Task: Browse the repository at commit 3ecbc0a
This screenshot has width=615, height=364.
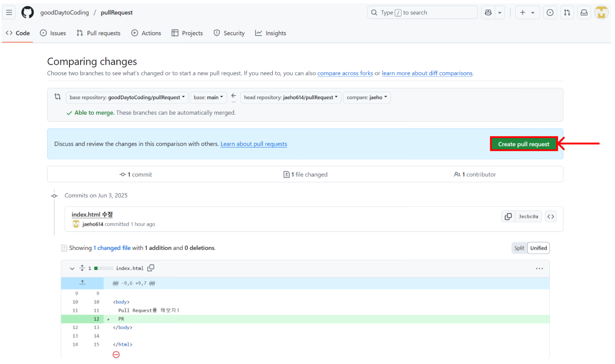Action: [x=551, y=216]
